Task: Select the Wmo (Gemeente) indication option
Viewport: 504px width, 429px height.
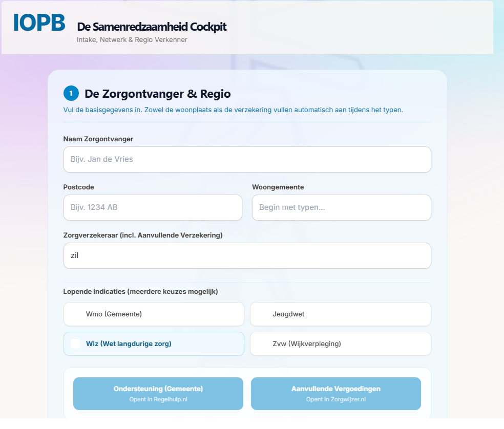Action: click(154, 314)
